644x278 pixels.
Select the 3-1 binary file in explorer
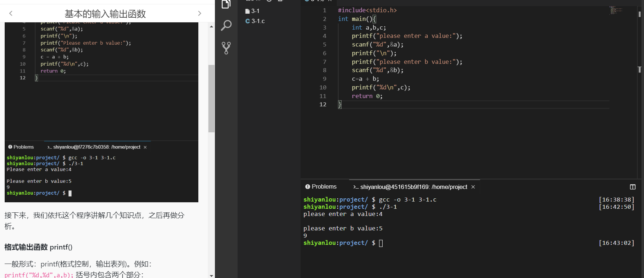[x=255, y=11]
